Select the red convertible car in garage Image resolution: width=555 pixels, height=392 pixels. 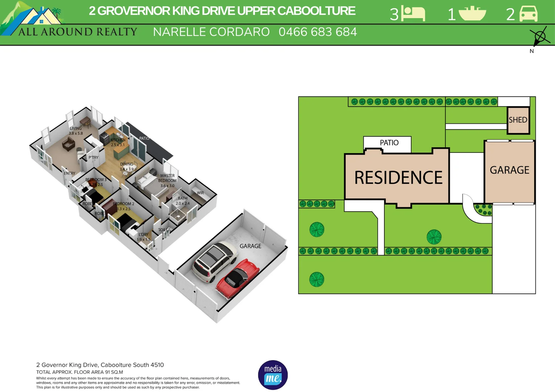tap(238, 278)
